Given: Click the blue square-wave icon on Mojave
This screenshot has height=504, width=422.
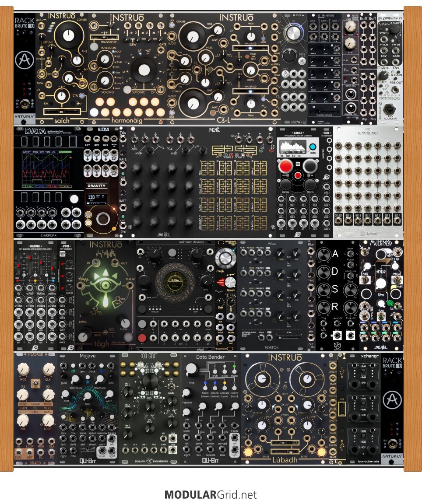Looking at the screenshot, I should click(x=102, y=371).
